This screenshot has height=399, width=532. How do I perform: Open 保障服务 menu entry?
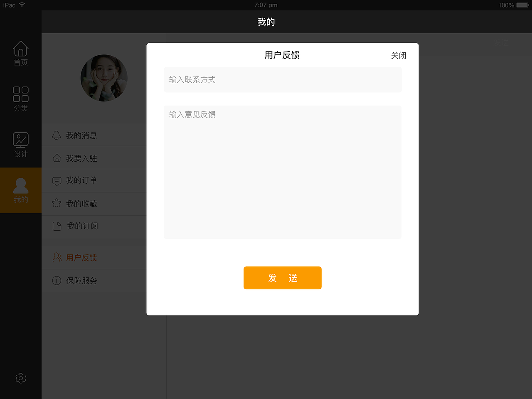click(x=94, y=281)
